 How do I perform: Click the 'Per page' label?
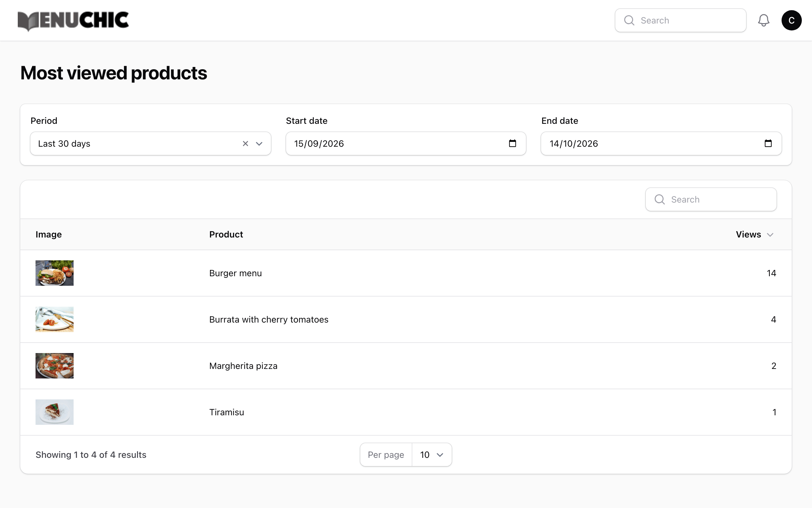click(386, 455)
